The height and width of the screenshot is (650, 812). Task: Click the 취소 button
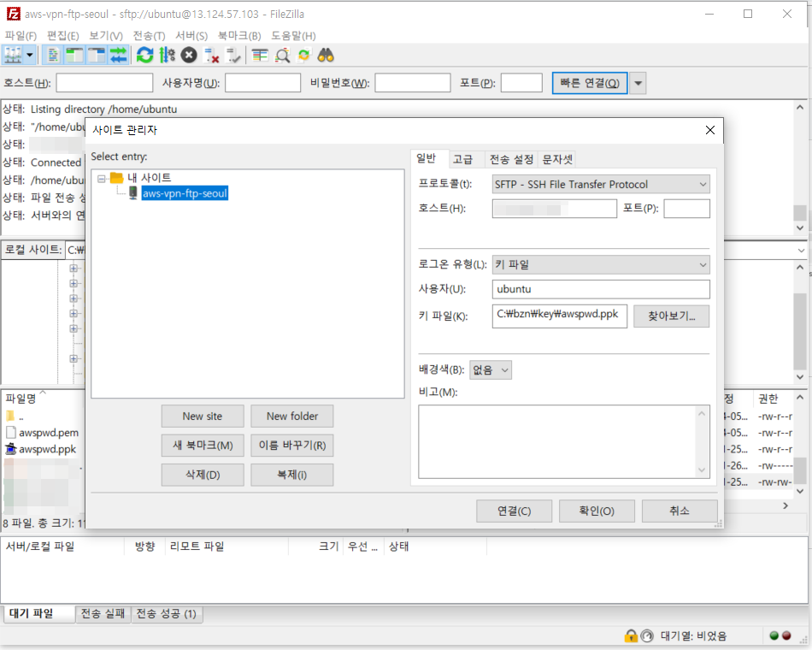pos(680,511)
